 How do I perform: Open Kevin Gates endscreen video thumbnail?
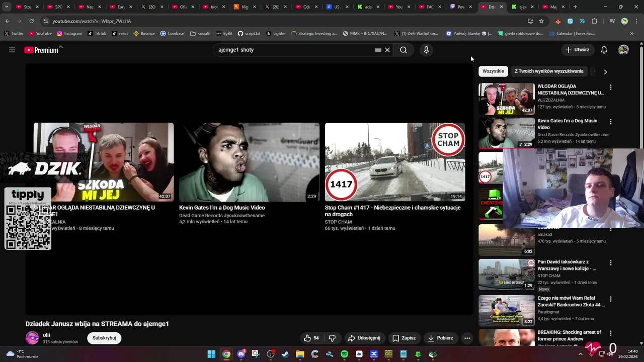[249, 162]
